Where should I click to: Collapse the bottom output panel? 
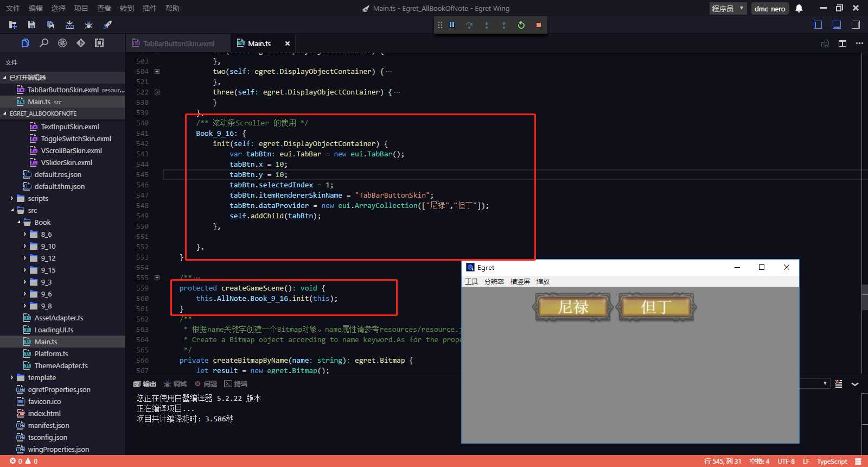tap(855, 384)
